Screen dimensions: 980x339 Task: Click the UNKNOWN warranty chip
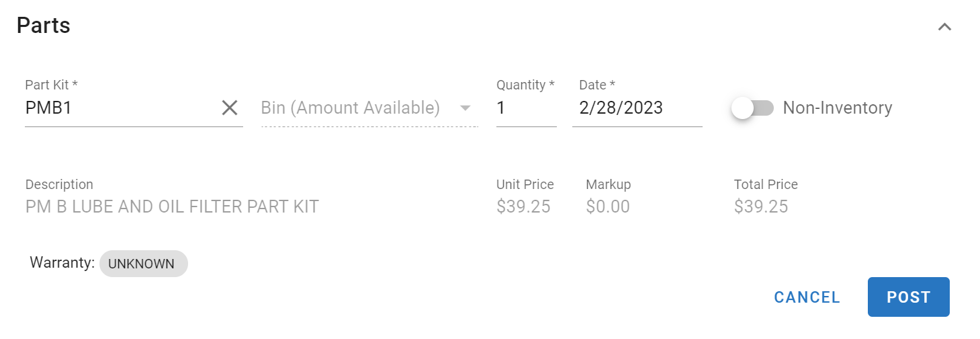pyautogui.click(x=143, y=264)
